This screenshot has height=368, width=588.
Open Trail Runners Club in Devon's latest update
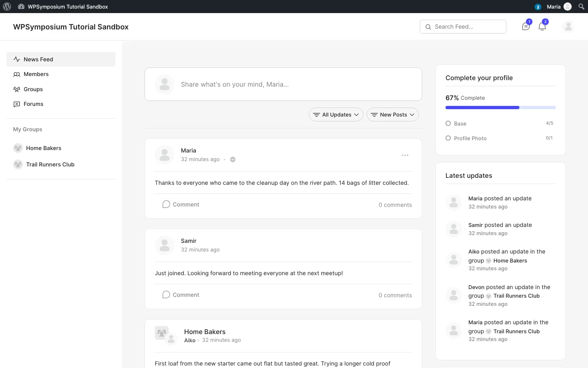(517, 296)
